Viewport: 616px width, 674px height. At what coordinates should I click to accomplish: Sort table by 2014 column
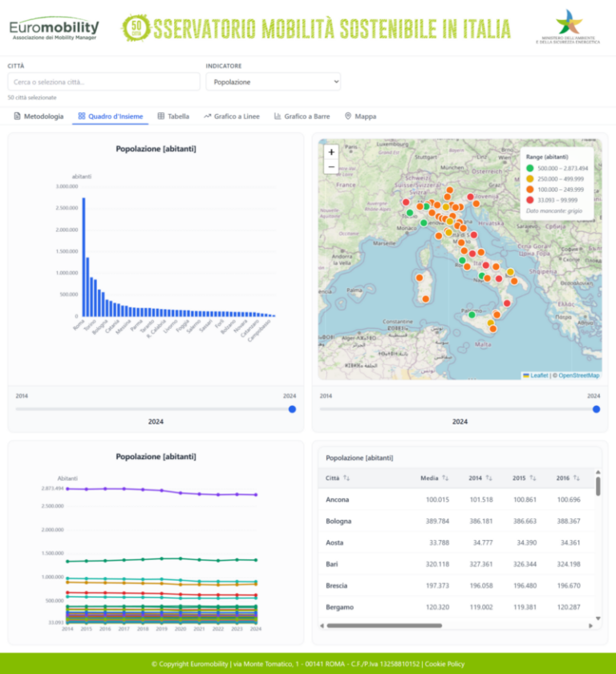point(489,478)
